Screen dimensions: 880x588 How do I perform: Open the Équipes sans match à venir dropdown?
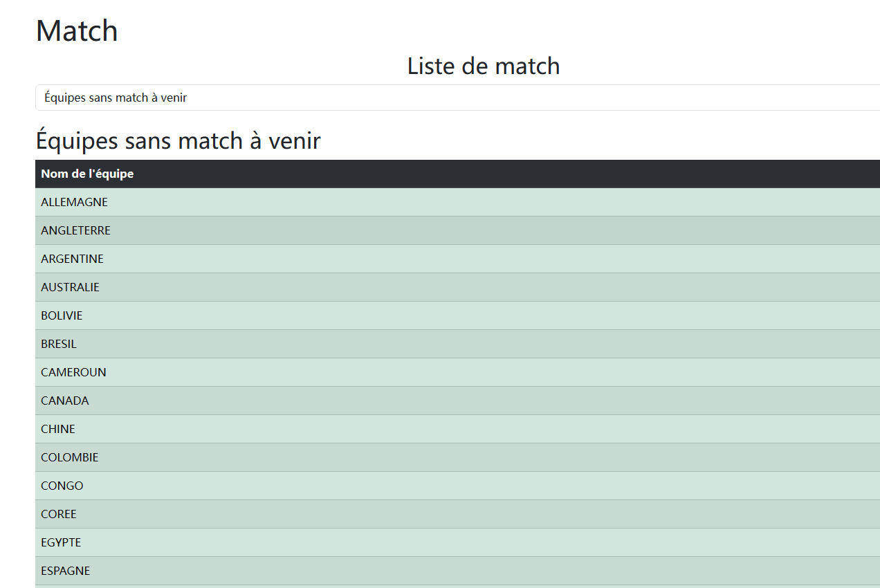[x=457, y=98]
